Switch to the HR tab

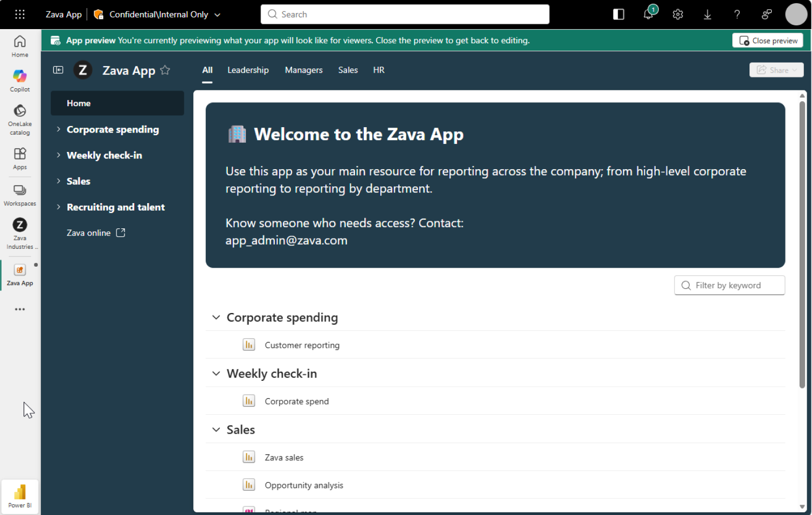point(379,70)
